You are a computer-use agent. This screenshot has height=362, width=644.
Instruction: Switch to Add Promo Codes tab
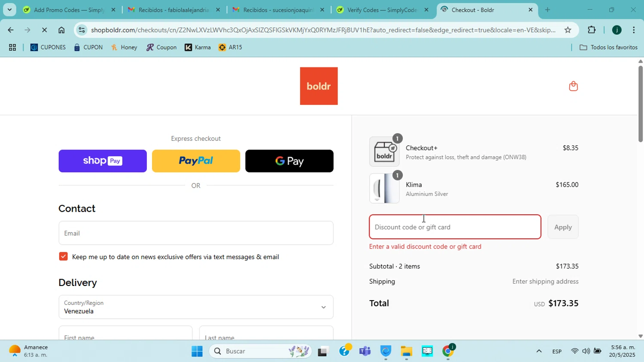click(69, 9)
